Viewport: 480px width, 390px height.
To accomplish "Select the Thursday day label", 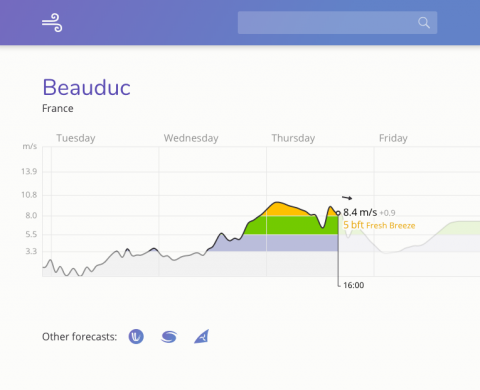I will tap(293, 138).
